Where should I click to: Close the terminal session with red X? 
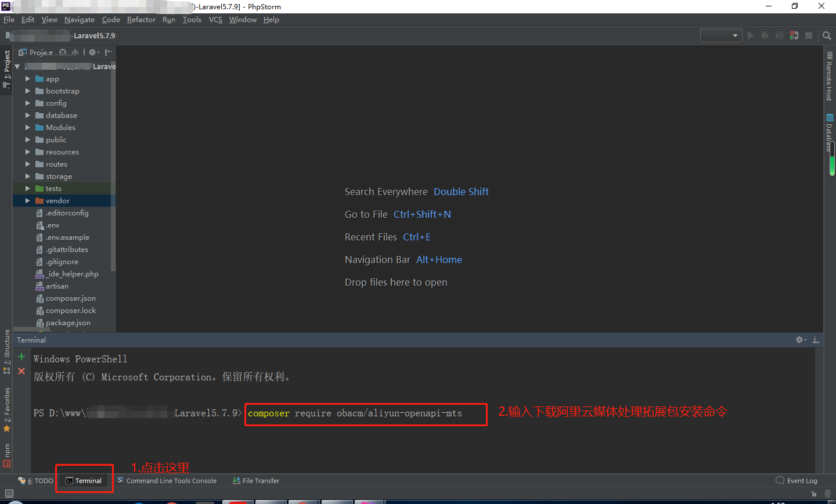tap(21, 371)
